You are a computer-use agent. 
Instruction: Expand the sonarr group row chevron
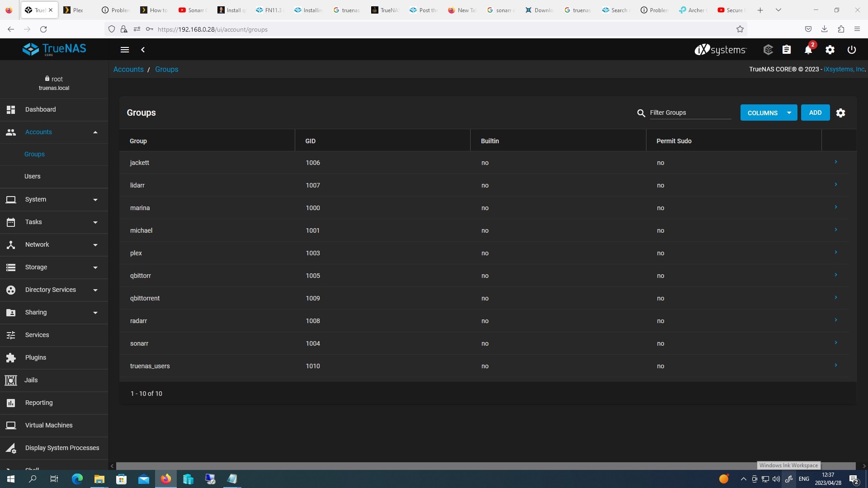[x=836, y=343]
